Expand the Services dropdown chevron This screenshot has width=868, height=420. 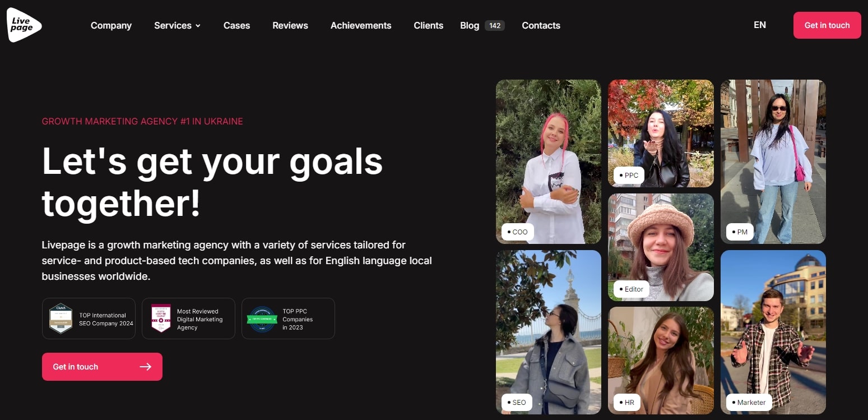(198, 26)
